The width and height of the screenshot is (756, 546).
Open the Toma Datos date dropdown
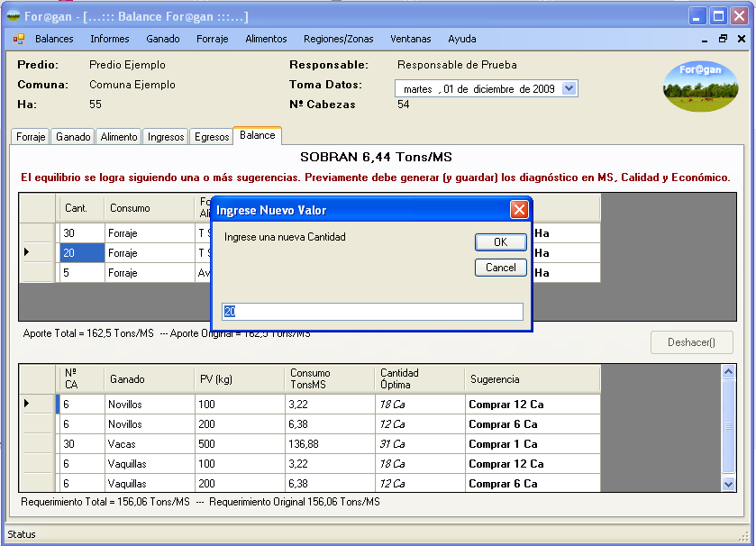coord(569,88)
